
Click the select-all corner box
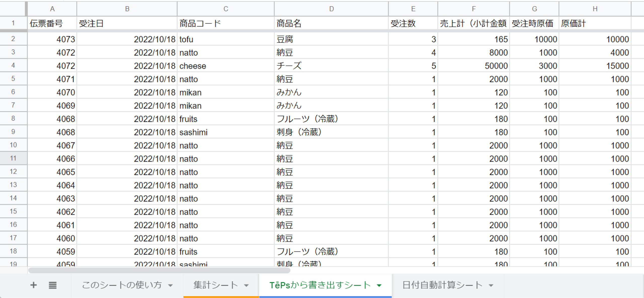tap(13, 9)
